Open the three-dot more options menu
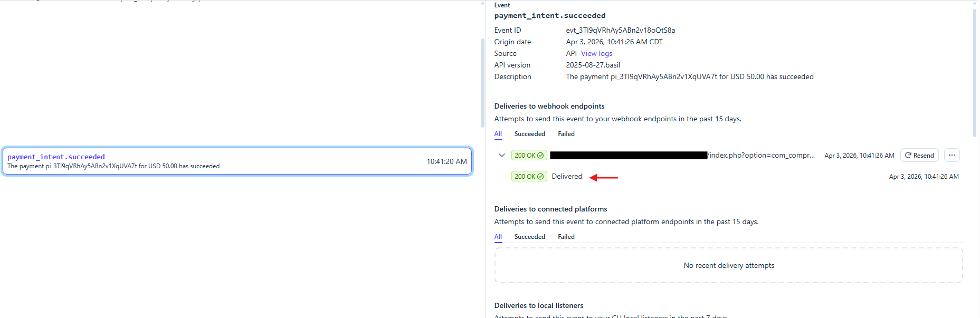The width and height of the screenshot is (980, 318). click(x=952, y=155)
